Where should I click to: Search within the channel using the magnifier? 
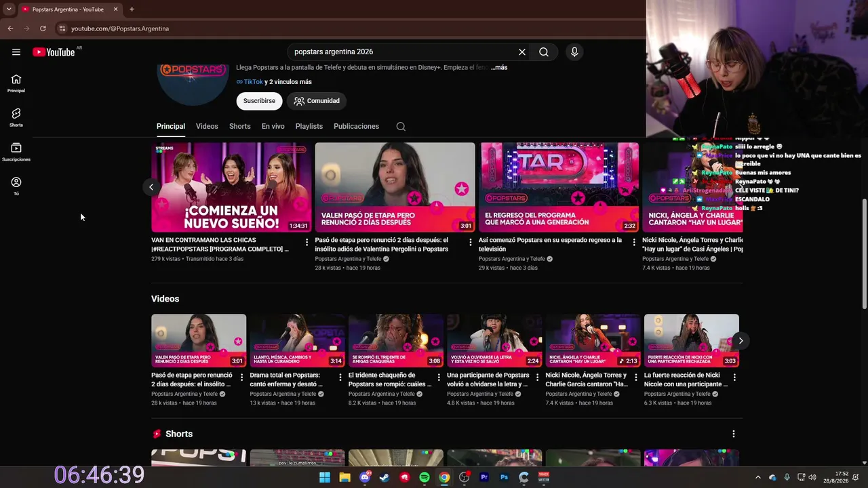401,127
